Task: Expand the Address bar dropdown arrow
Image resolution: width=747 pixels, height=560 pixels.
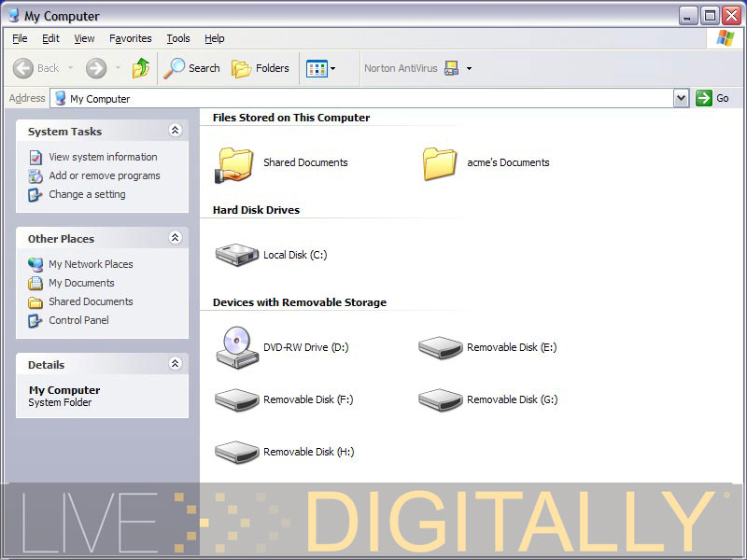Action: pyautogui.click(x=681, y=98)
